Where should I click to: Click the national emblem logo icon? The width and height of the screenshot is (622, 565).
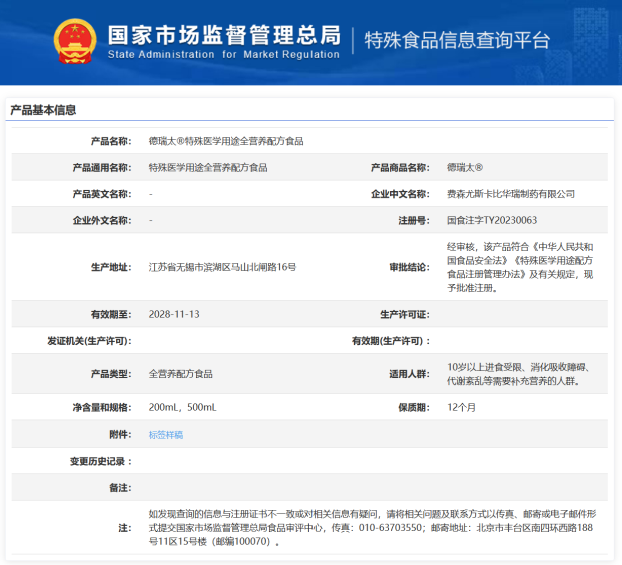pos(75,41)
